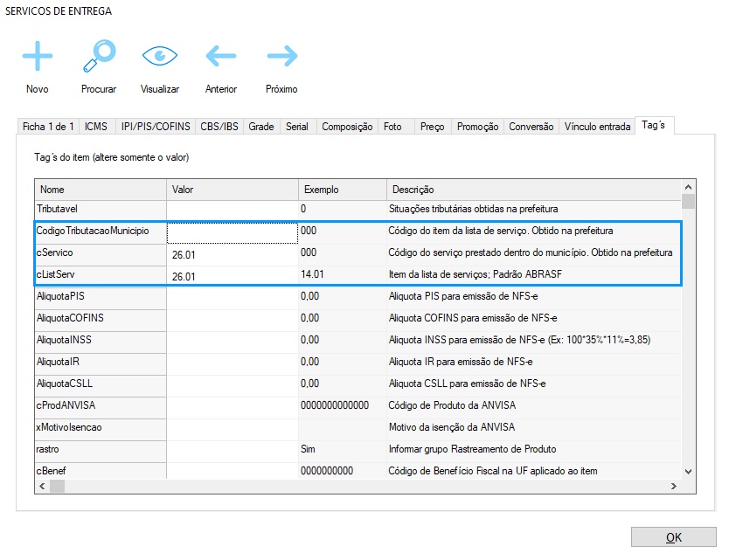Screen dimensions: 729x560
Task: Open Procurar magnifier search icon
Action: tap(99, 57)
